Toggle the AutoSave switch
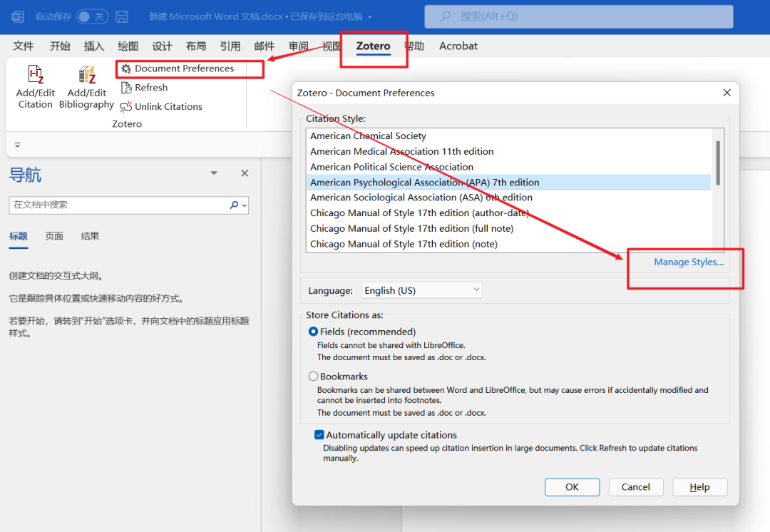 tap(92, 16)
